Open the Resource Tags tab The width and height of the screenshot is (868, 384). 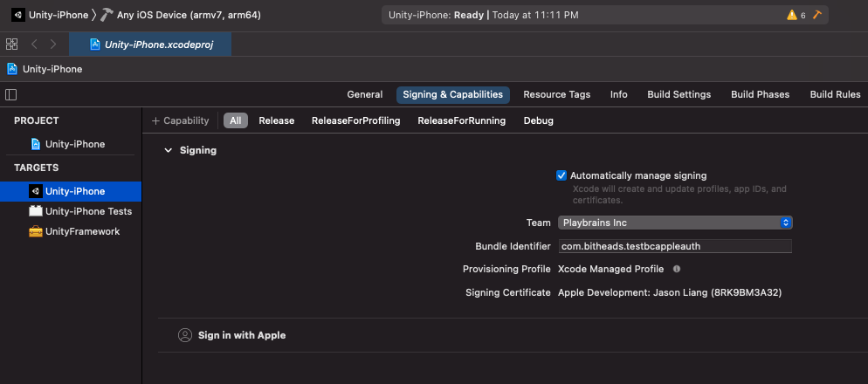[x=557, y=94]
